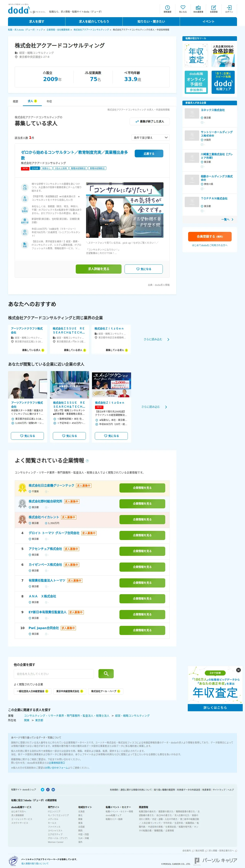View 株式会社ベイカレント company info

click(142, 519)
